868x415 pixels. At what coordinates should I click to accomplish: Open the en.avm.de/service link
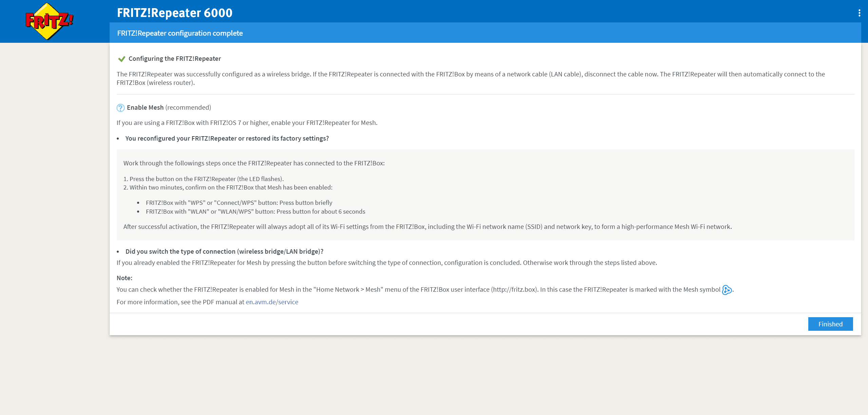(272, 302)
